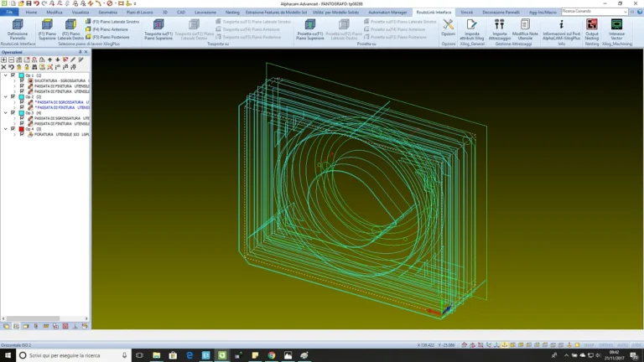Viewport: 644px width, 362px height.
Task: Click Undo arrow in quick access toolbar
Action: point(36,3)
